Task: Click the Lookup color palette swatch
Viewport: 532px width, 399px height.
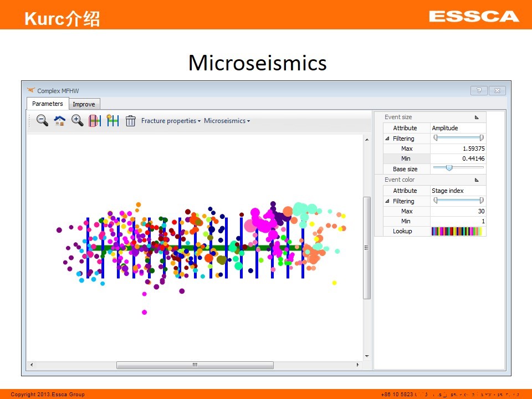Action: click(x=457, y=232)
